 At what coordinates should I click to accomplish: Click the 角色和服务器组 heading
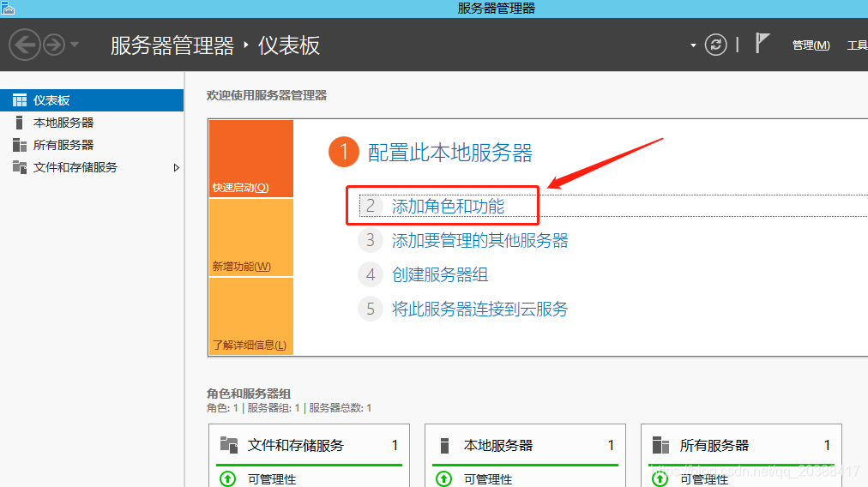(x=249, y=394)
